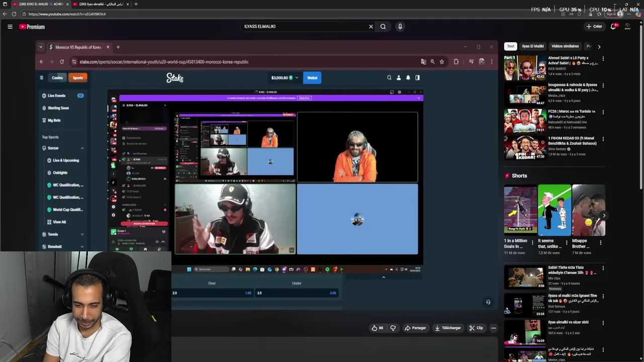Toggle the Stake sidebar hamburger
The height and width of the screenshot is (362, 644).
pyautogui.click(x=41, y=78)
